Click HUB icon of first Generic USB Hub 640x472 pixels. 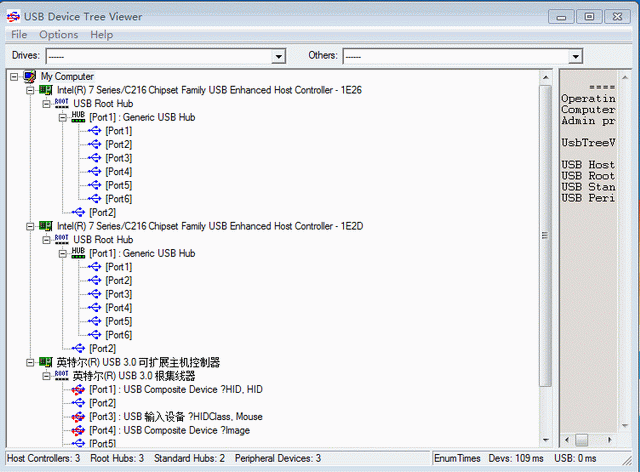coord(78,117)
